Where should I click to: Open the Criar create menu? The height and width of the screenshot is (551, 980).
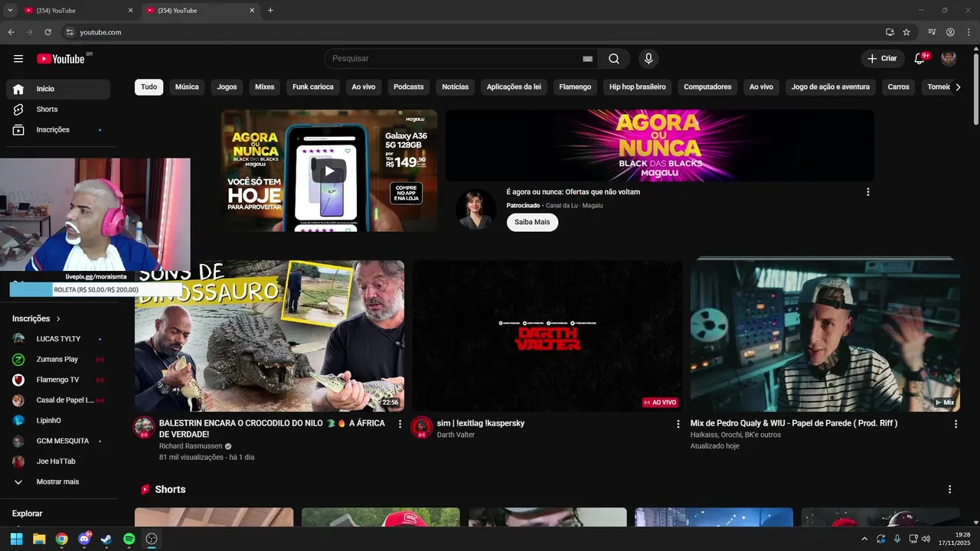click(x=882, y=59)
